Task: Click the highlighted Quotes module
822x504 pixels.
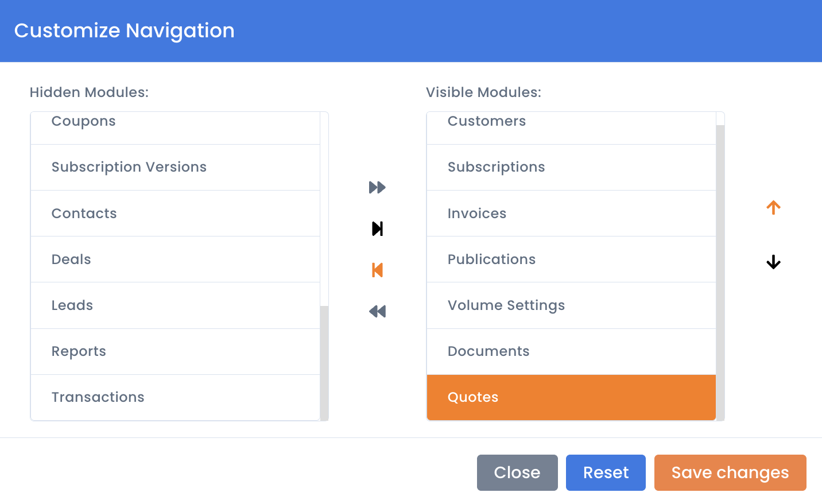Action: pos(571,397)
